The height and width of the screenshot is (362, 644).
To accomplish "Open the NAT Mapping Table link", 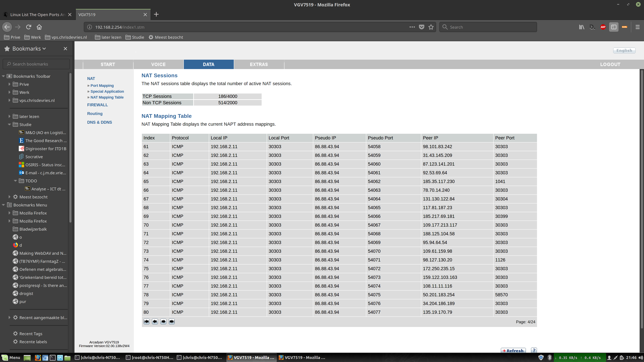I will point(107,97).
